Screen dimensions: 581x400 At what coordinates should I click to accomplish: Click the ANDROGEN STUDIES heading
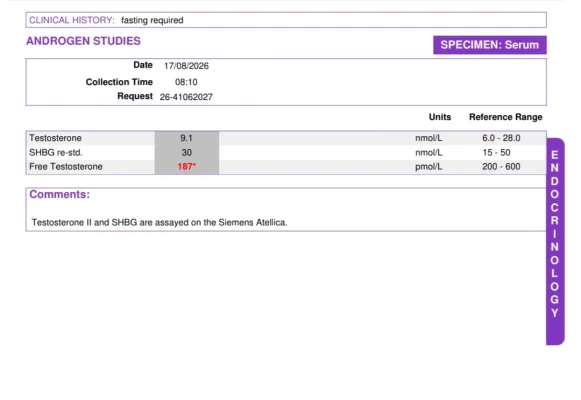pyautogui.click(x=83, y=41)
